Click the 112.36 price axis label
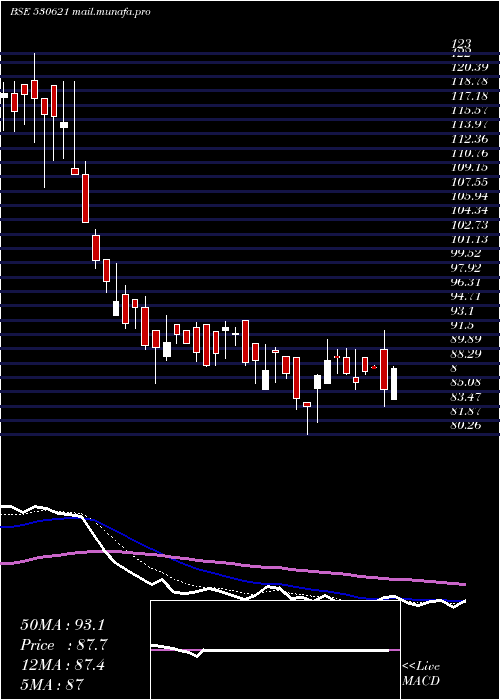 (x=470, y=139)
